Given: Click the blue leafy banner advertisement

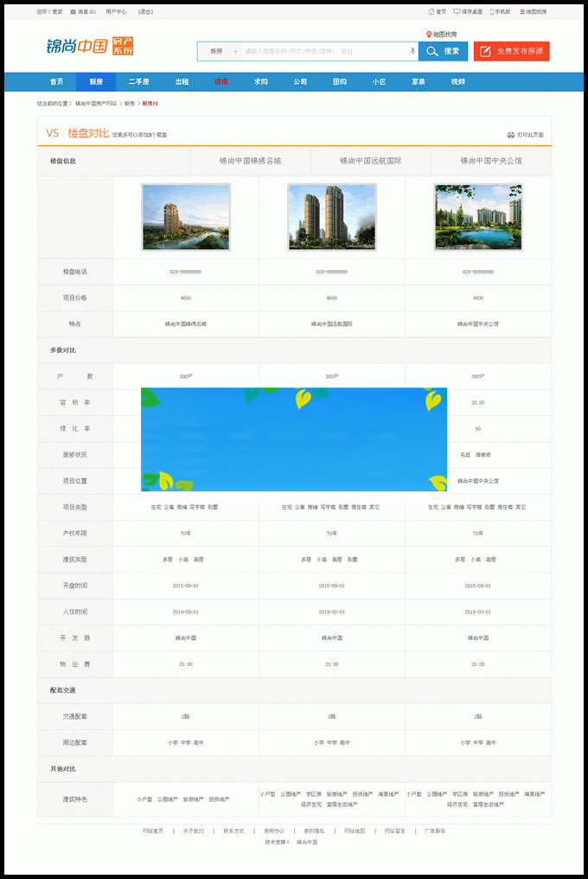Looking at the screenshot, I should click(x=294, y=439).
